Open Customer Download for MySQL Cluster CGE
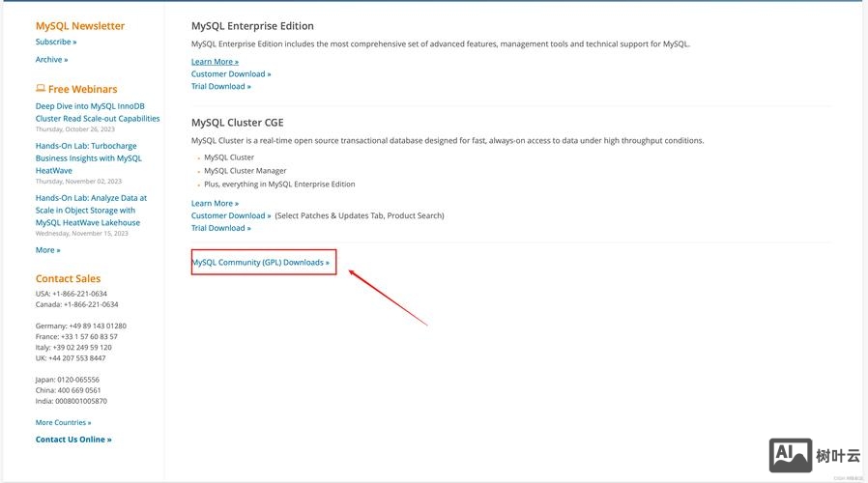Image resolution: width=868 pixels, height=483 pixels. point(231,216)
